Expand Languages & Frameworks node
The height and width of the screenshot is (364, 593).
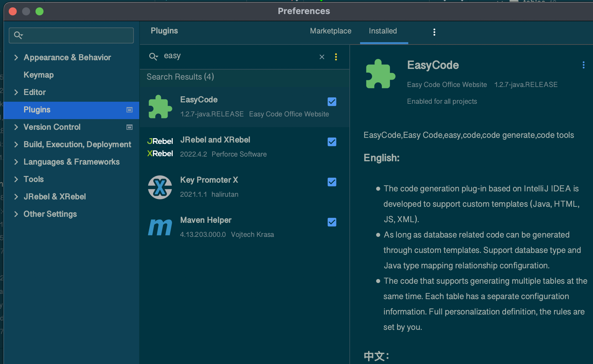click(16, 162)
